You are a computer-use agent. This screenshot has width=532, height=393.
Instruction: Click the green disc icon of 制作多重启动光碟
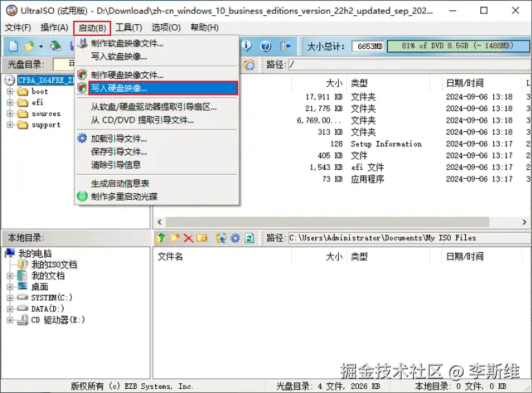pos(82,196)
